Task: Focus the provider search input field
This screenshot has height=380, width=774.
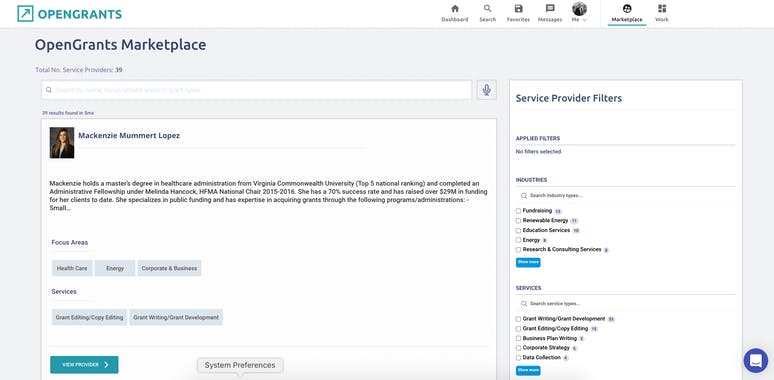Action: pyautogui.click(x=257, y=90)
